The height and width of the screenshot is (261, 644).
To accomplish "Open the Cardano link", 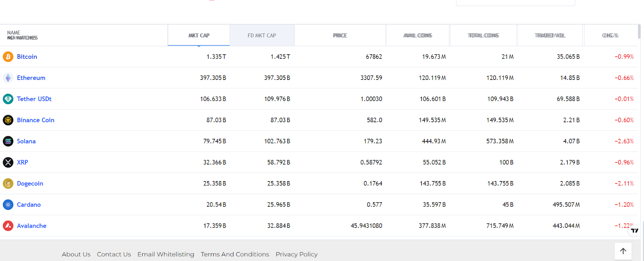I will (x=29, y=205).
